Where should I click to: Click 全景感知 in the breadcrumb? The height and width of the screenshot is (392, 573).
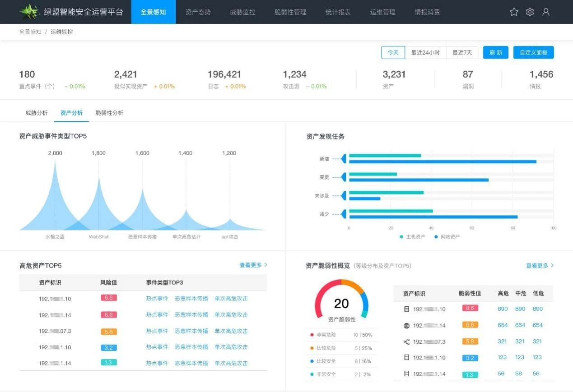tap(30, 32)
